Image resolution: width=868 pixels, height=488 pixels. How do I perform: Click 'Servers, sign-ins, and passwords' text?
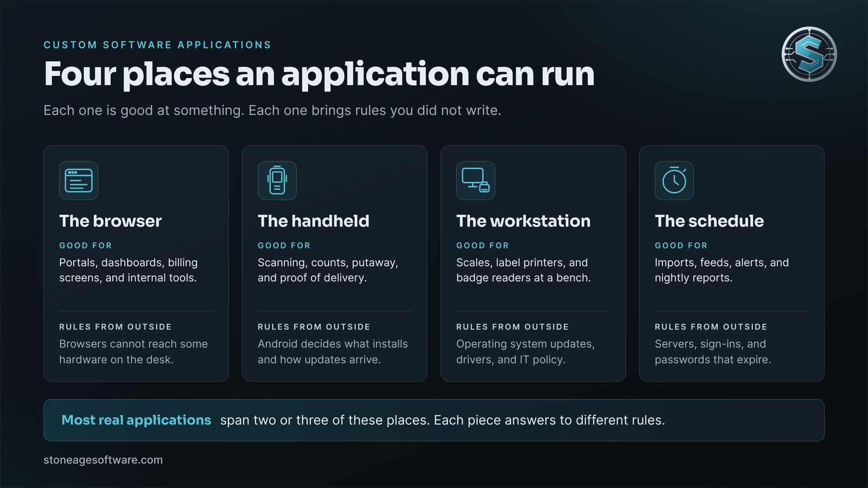(x=713, y=351)
